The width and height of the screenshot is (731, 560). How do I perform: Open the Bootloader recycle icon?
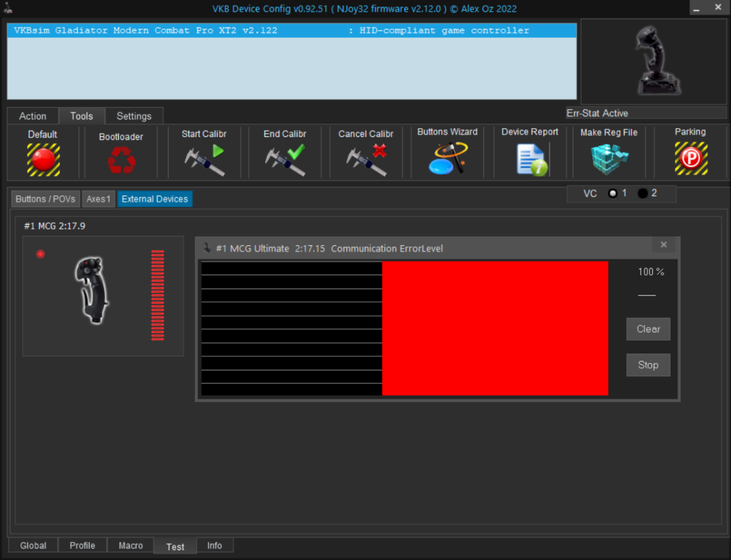coord(121,160)
